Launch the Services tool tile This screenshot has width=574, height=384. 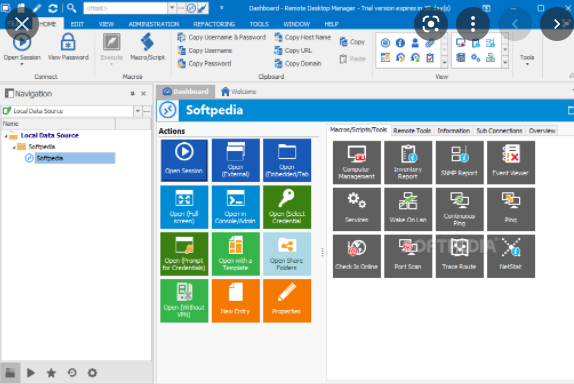tap(357, 209)
